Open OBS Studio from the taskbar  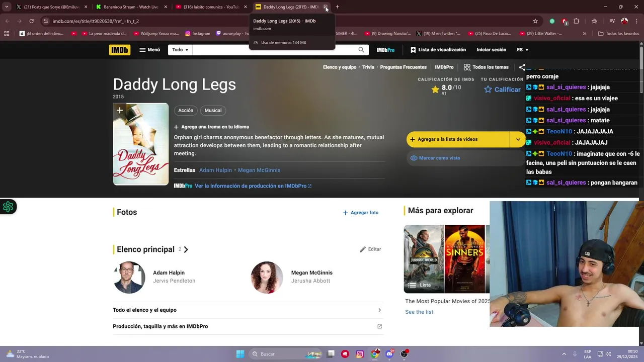coord(404,354)
